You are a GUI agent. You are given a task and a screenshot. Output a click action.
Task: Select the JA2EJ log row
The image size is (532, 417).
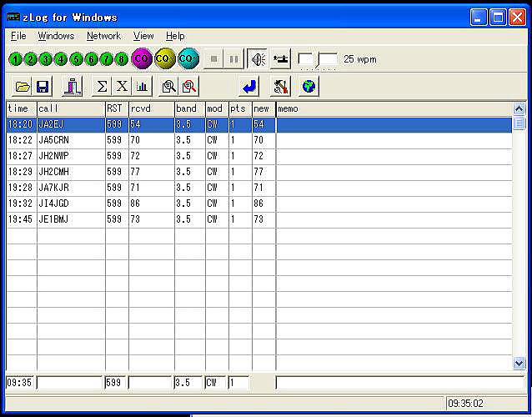coord(259,124)
